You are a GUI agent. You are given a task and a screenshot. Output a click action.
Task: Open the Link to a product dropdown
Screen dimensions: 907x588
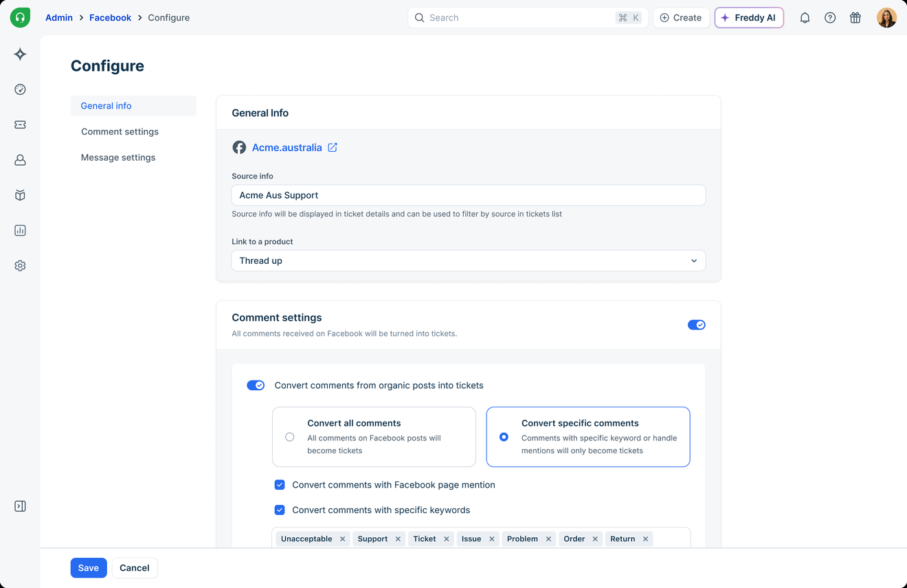[x=469, y=261]
